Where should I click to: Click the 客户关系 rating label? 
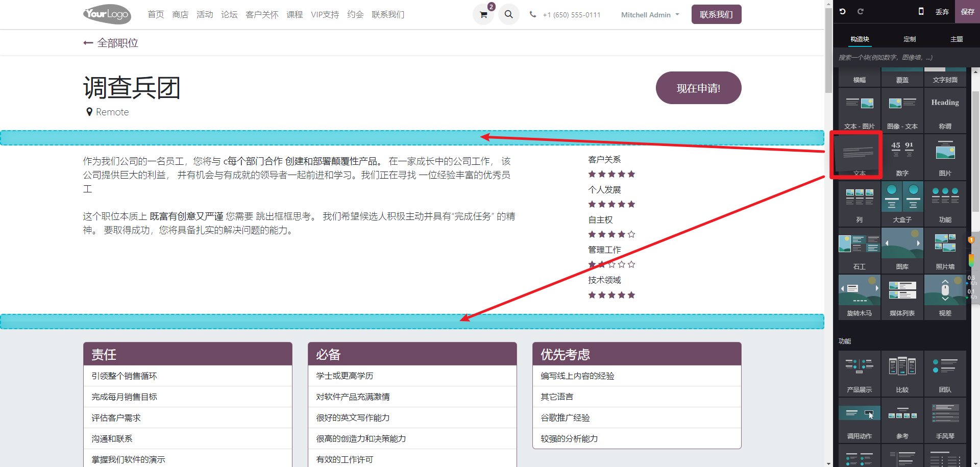coord(604,159)
